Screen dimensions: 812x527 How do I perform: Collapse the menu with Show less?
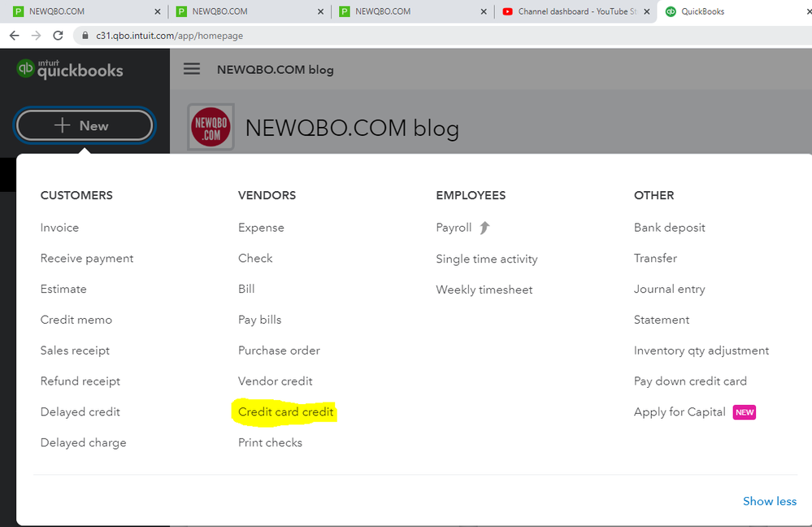(770, 501)
